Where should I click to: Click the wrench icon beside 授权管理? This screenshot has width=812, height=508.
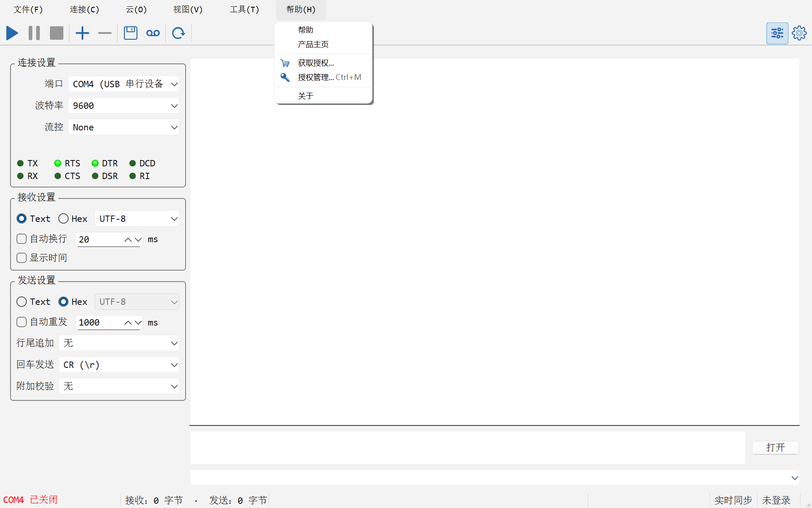pos(285,77)
